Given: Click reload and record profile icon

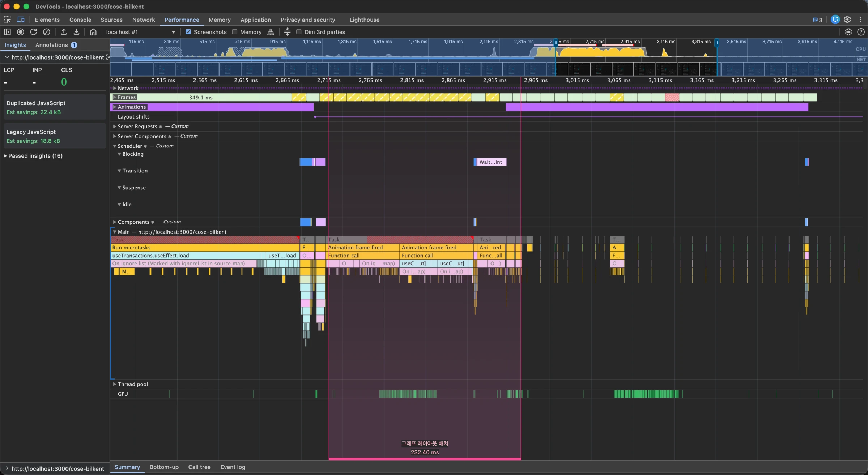Looking at the screenshot, I should coord(34,32).
